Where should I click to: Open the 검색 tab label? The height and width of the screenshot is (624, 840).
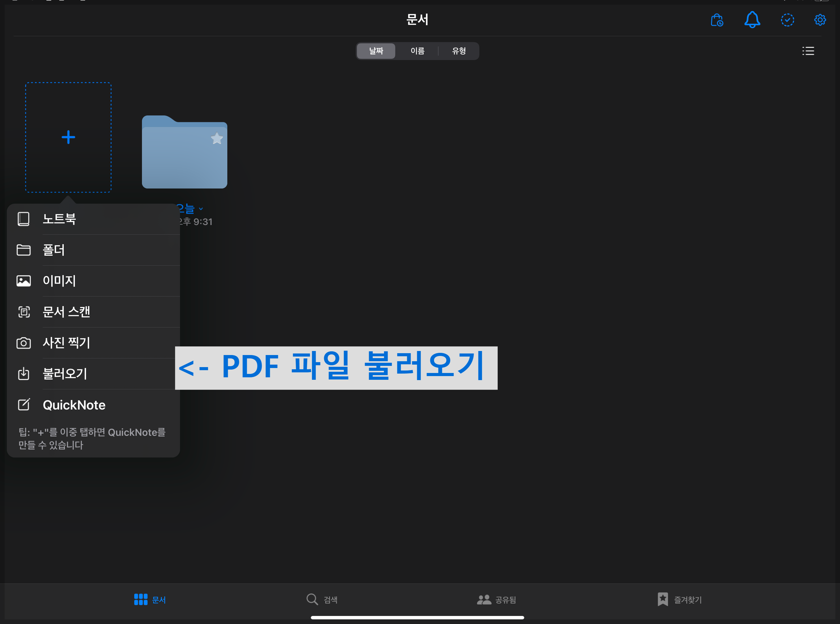pos(331,600)
